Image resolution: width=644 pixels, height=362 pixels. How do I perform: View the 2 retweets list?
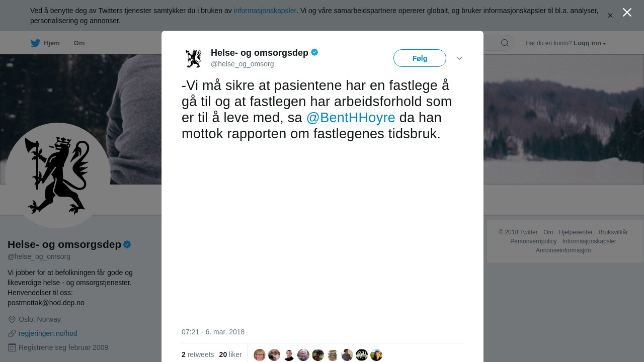click(198, 354)
